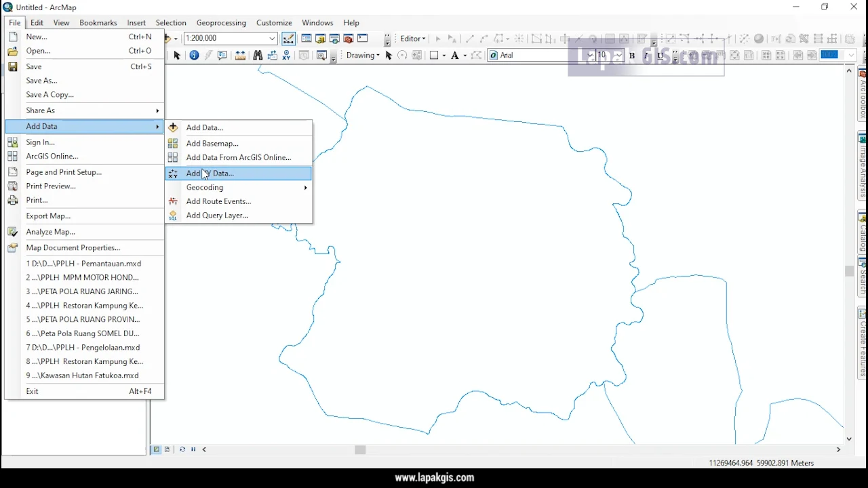Open the font size 10 dropdown

click(x=619, y=56)
